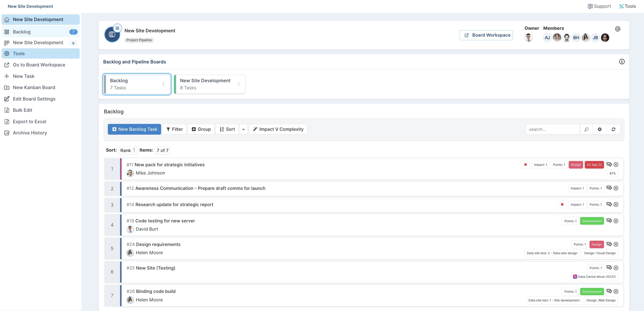Open the New Site Development kanban sidebar item
This screenshot has width=644, height=311.
pos(41,43)
